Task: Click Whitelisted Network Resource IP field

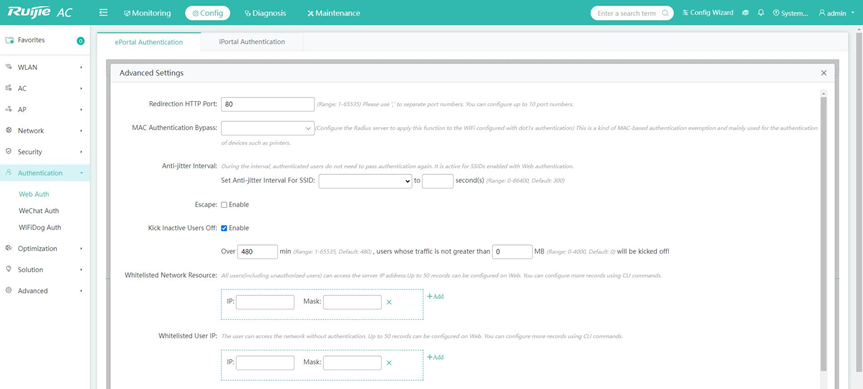Action: click(x=265, y=302)
